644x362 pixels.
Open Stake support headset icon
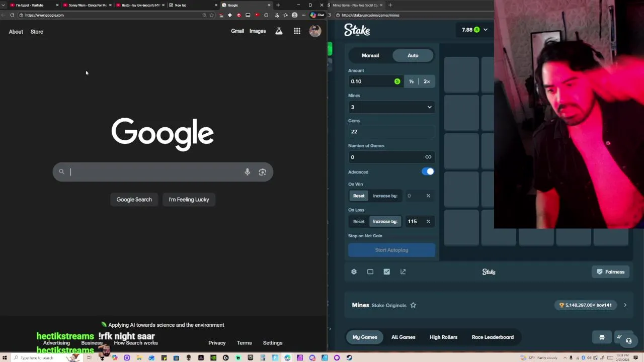tap(628, 341)
